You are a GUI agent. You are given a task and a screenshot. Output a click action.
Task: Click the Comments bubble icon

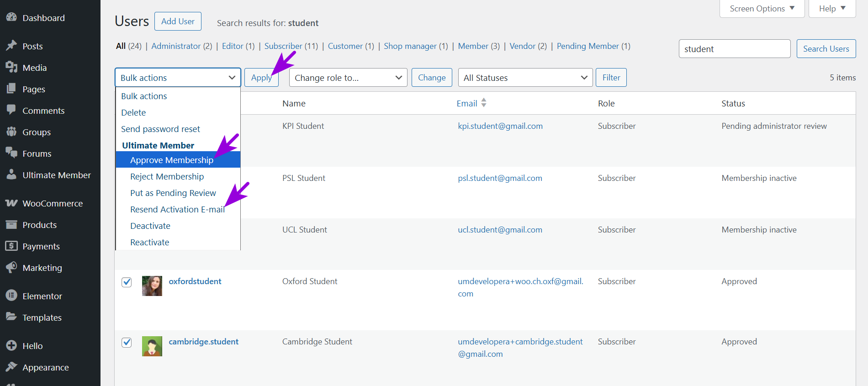pyautogui.click(x=11, y=111)
